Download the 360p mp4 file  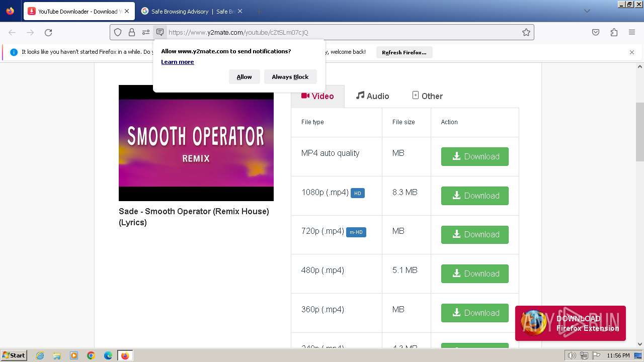(x=475, y=313)
